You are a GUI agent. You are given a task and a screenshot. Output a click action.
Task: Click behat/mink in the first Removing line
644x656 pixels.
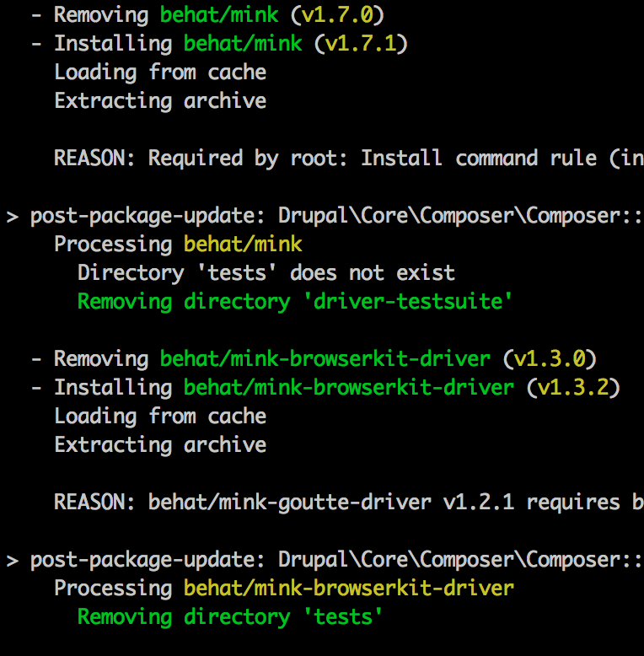[219, 14]
